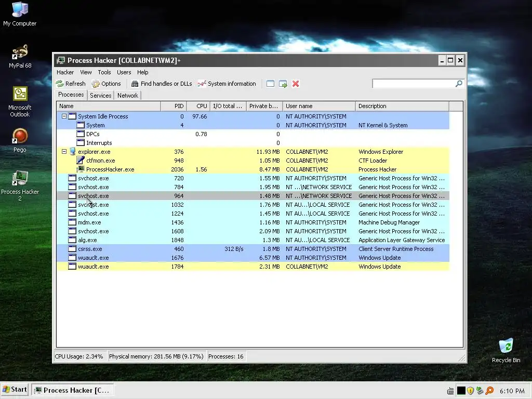
Task: Click the Start button
Action: coord(15,390)
